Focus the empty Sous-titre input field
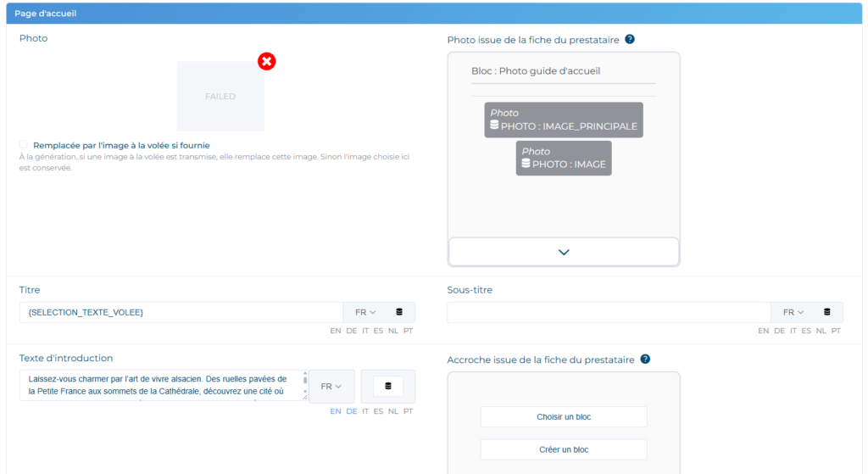Image resolution: width=868 pixels, height=474 pixels. click(x=609, y=312)
